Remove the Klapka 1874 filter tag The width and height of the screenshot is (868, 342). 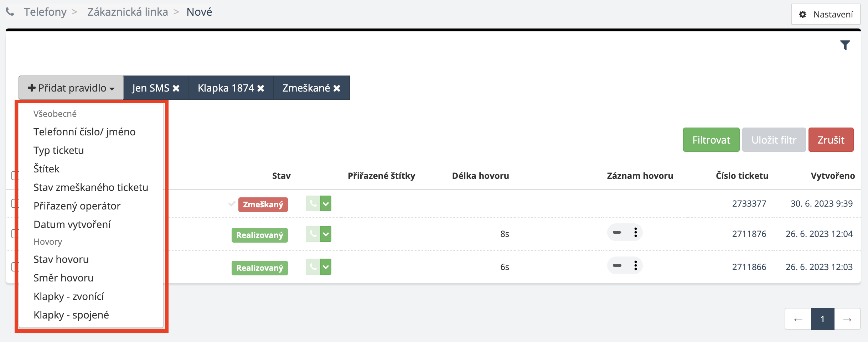point(261,88)
